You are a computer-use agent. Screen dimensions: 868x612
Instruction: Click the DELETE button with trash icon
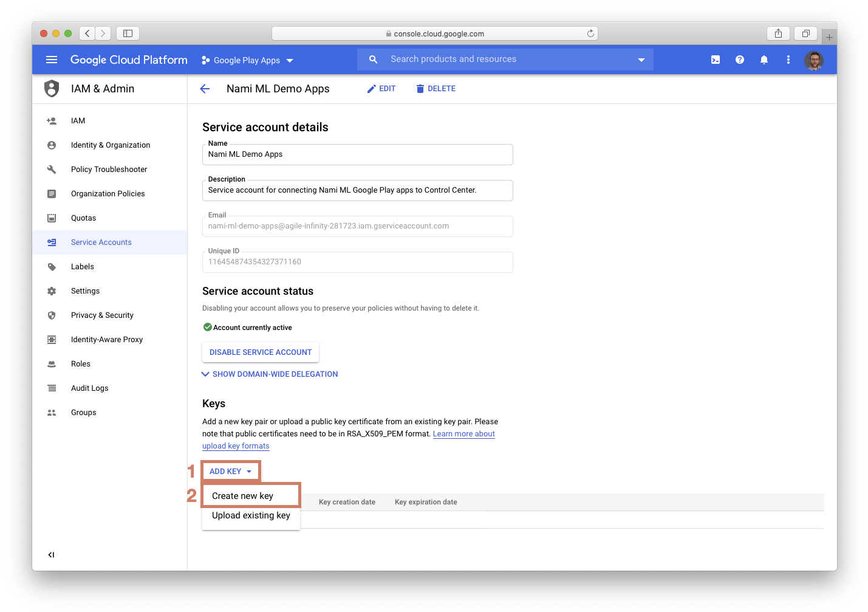(x=436, y=89)
